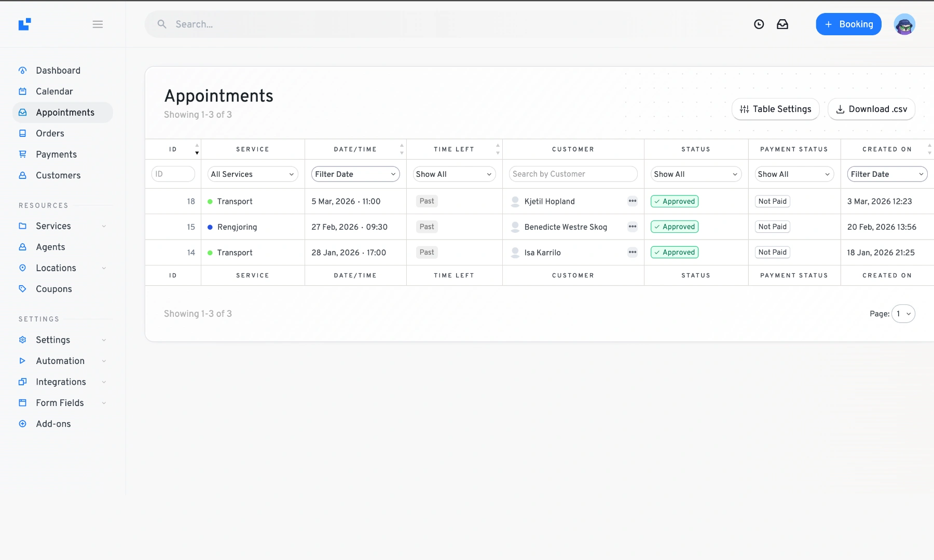Open the All Services filter dropdown
Image resolution: width=934 pixels, height=560 pixels.
[253, 174]
